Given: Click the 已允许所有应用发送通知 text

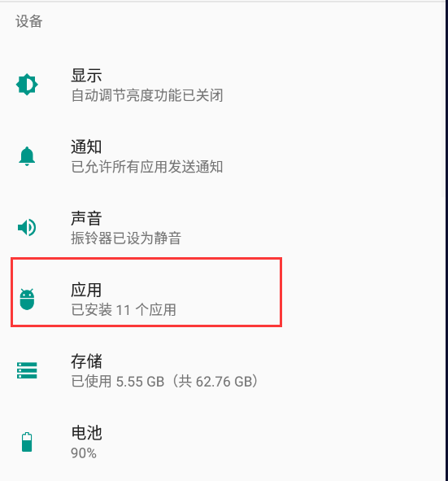Looking at the screenshot, I should [x=147, y=167].
